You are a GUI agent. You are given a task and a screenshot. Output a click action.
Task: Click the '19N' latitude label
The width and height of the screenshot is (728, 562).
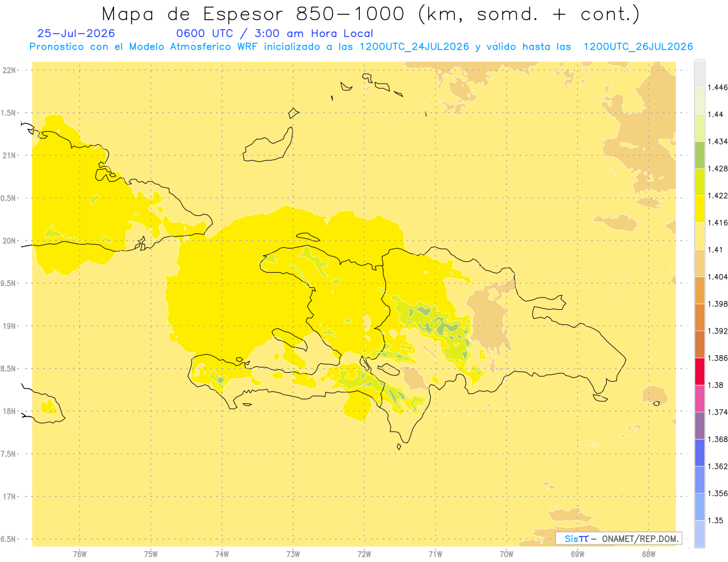[x=10, y=326]
